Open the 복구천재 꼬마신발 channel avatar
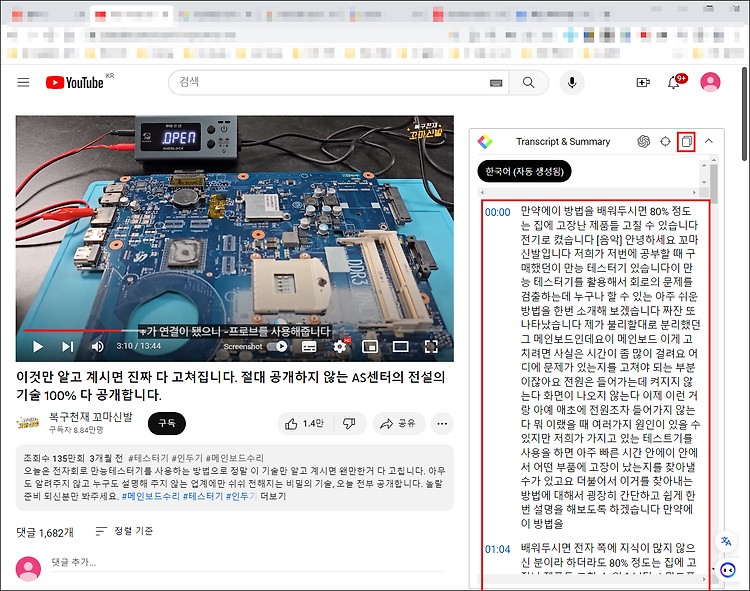This screenshot has width=750, height=591. [x=28, y=423]
